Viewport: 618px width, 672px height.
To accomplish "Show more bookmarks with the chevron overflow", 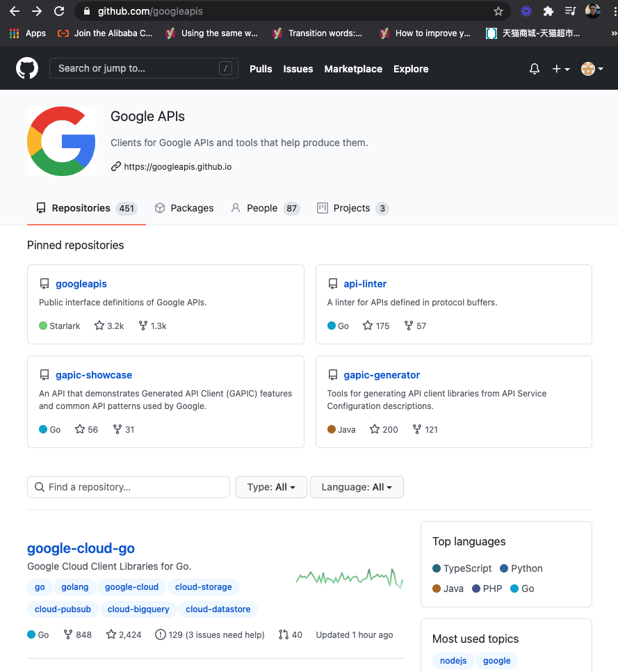I will (614, 33).
